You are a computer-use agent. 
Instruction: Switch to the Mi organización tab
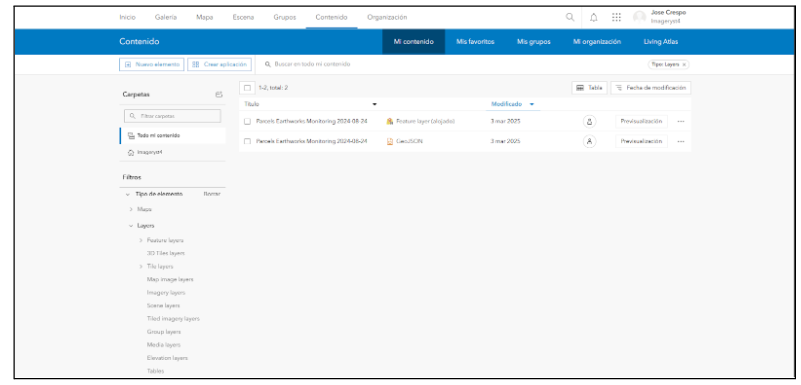click(x=597, y=42)
